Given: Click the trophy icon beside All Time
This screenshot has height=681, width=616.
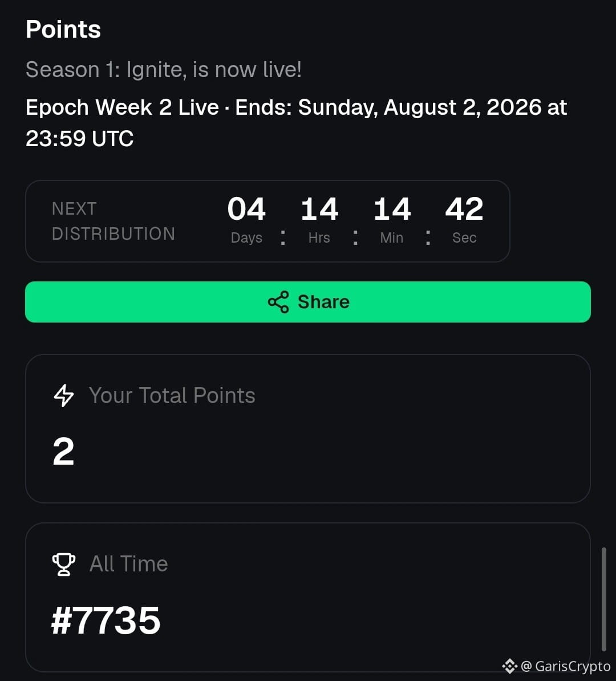Looking at the screenshot, I should click(64, 564).
